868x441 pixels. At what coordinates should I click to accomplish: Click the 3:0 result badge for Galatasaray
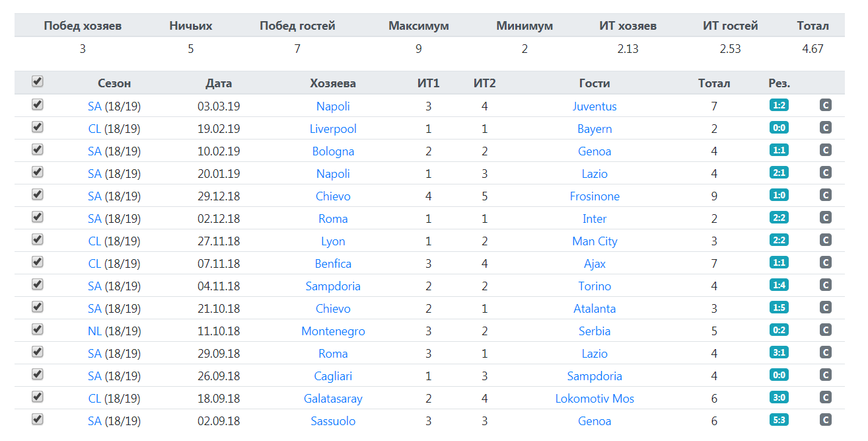click(x=779, y=397)
